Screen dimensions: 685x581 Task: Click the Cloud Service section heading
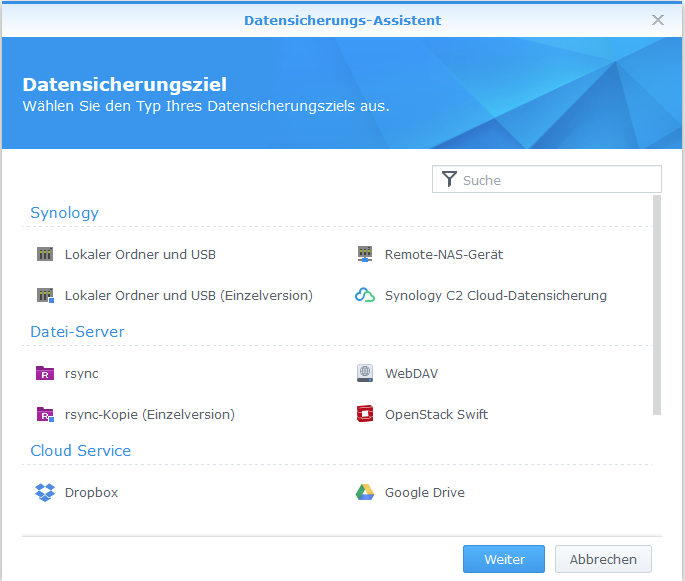(x=81, y=451)
